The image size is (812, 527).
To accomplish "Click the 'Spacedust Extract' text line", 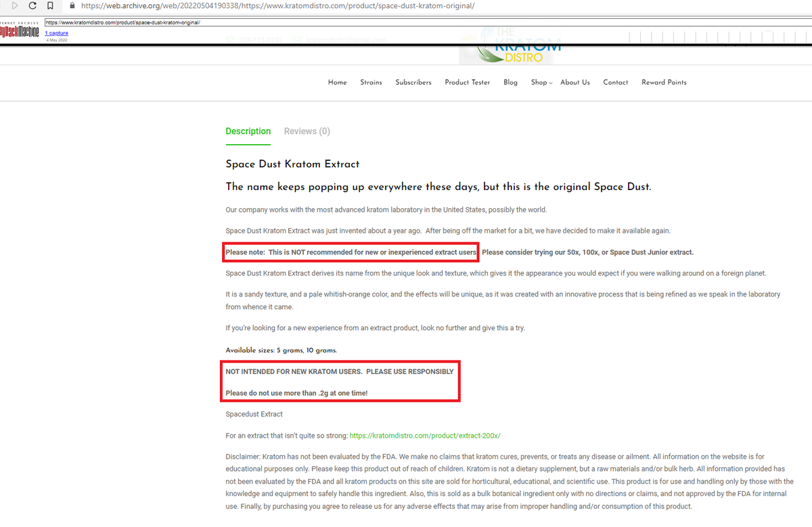I will pyautogui.click(x=254, y=414).
